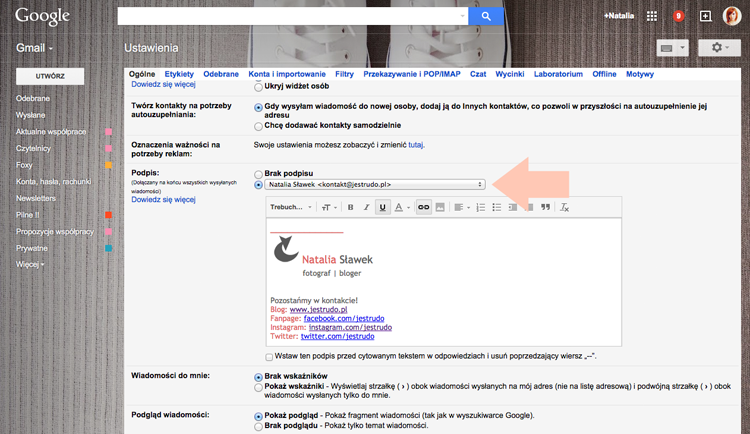Viewport: 750px width, 434px height.
Task: Open the signature email address dropdown
Action: (x=375, y=184)
